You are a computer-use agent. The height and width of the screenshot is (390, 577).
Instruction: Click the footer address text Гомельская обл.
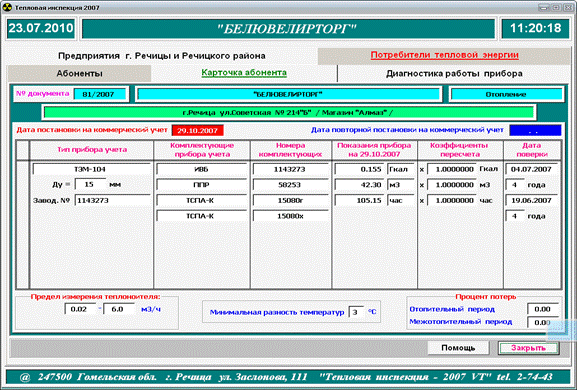117,377
